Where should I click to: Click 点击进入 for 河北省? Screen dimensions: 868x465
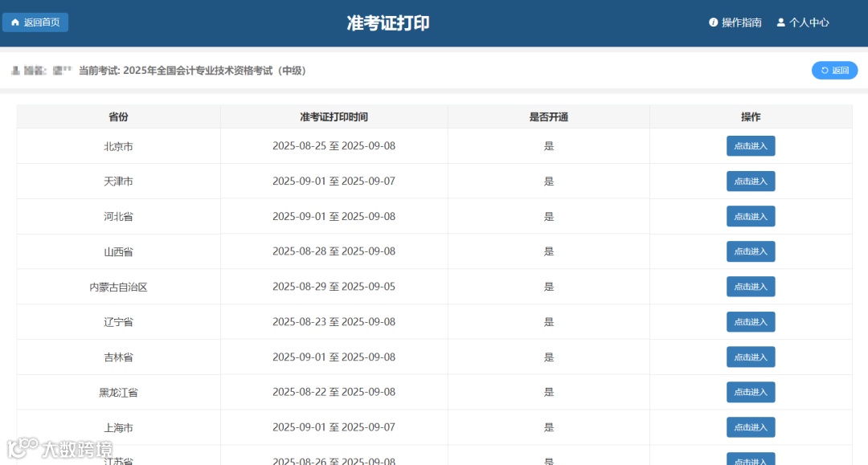[751, 216]
